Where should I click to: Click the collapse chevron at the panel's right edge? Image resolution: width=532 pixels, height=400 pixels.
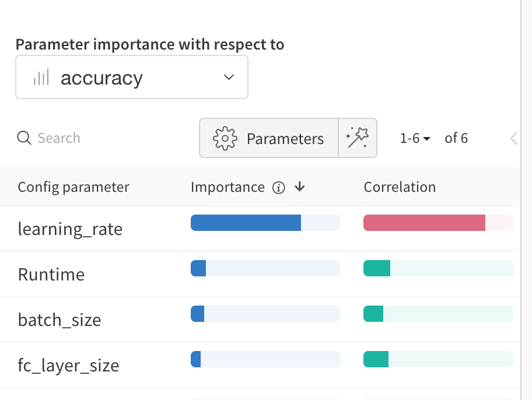[513, 138]
